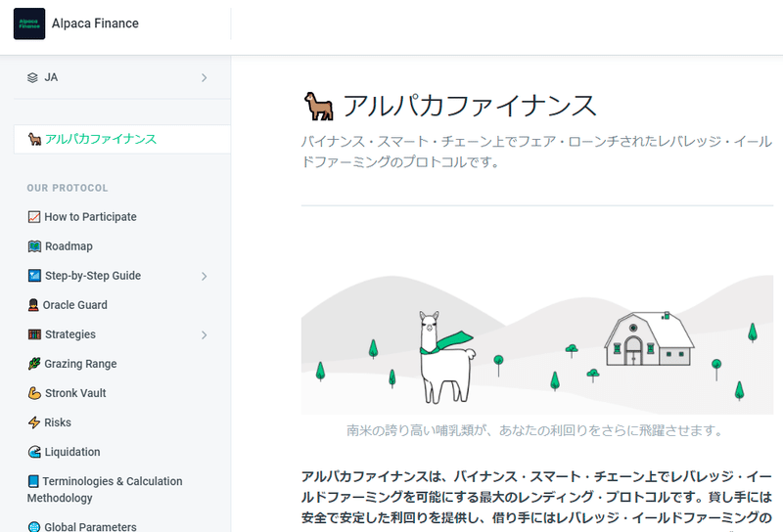Screen dimensions: 783x532
Task: Click the map icon beside Roadmap
Action: [34, 246]
